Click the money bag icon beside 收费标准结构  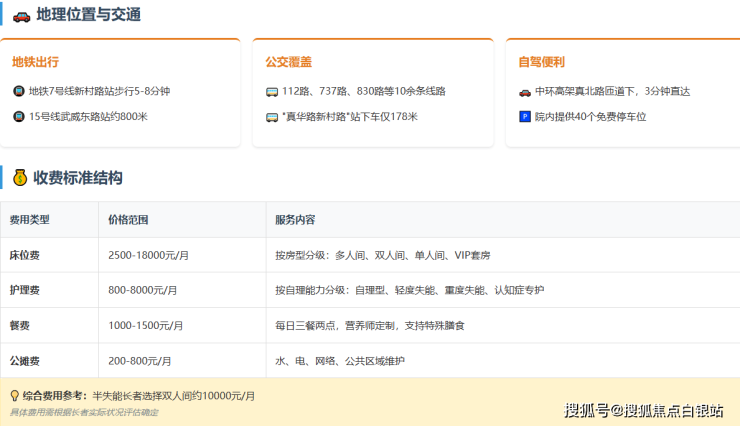(x=20, y=177)
